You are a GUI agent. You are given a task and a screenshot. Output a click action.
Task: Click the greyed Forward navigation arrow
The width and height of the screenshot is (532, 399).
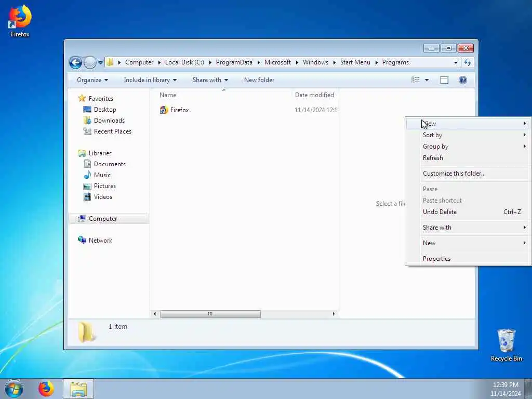(90, 62)
